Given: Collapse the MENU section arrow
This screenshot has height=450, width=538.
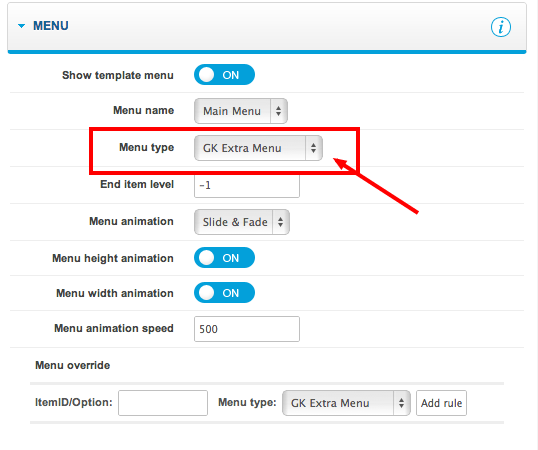Looking at the screenshot, I should click(x=21, y=26).
